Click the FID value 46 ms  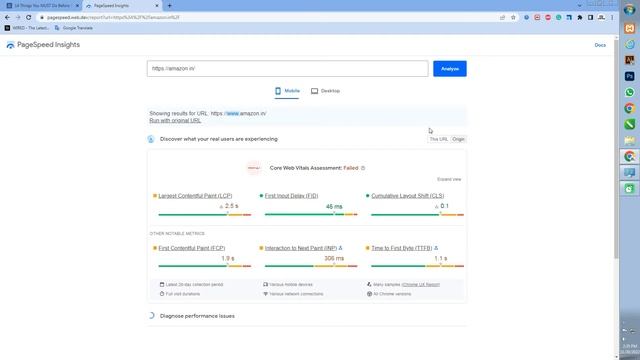(334, 207)
